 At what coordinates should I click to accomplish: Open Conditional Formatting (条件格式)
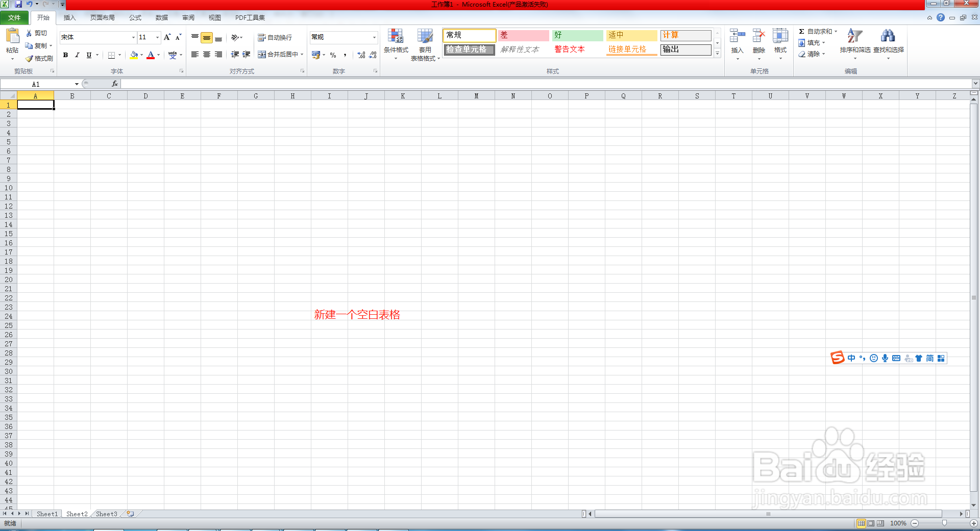[x=396, y=44]
